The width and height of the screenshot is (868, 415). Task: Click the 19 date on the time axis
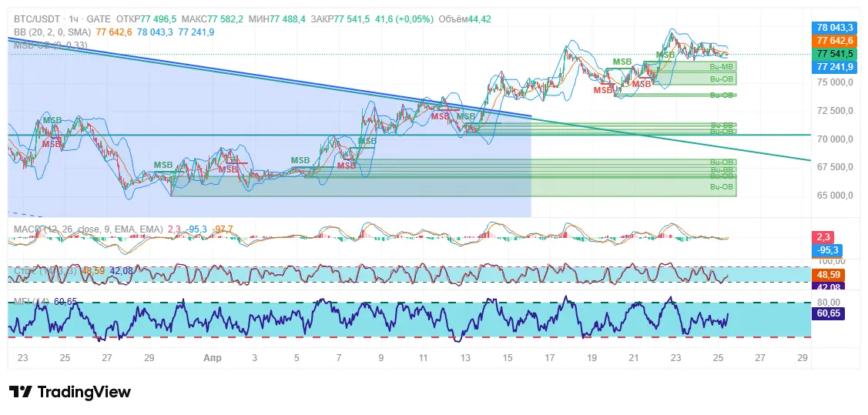coord(592,357)
